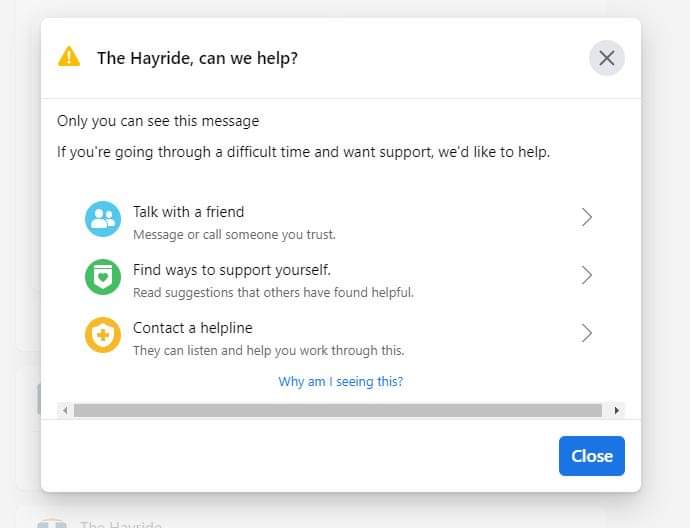Expand the Contact a helpline chevron
Viewport: 690px width, 528px height.
(587, 333)
